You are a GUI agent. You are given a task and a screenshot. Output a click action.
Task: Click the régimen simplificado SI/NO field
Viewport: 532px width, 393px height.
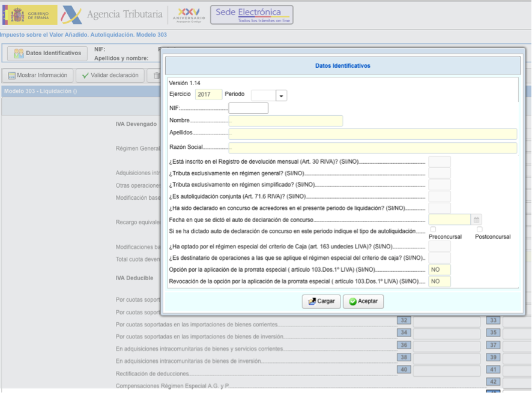440,185
